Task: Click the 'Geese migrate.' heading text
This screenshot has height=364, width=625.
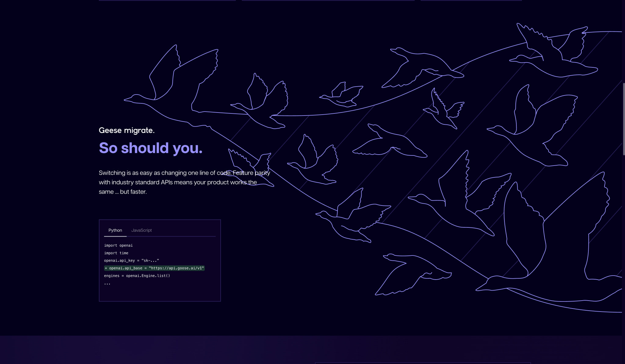Action: click(127, 130)
